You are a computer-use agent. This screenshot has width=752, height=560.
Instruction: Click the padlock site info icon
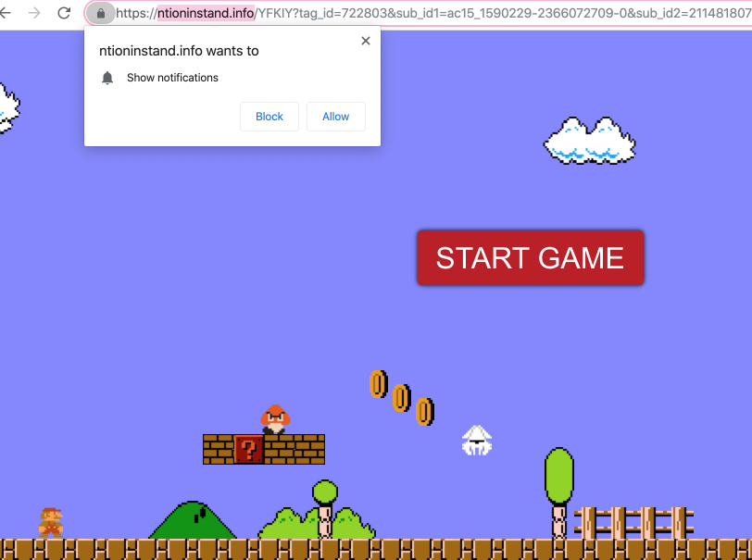[x=101, y=13]
